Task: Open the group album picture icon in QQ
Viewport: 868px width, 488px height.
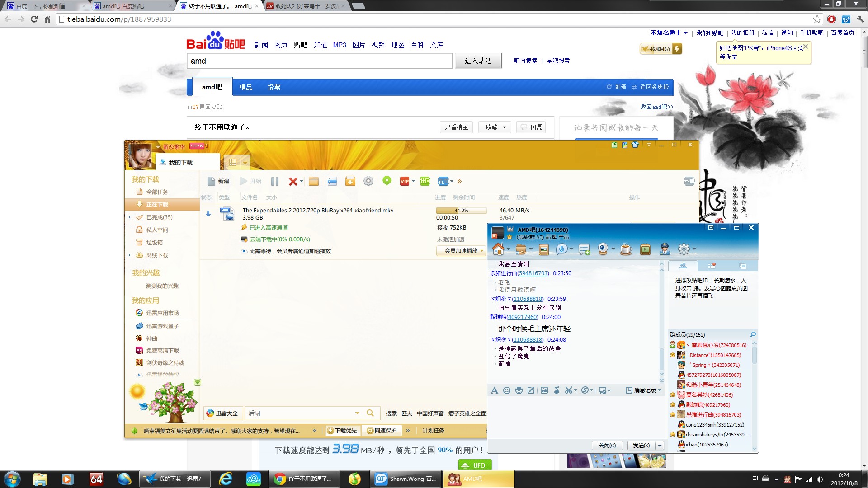Action: pos(544,249)
